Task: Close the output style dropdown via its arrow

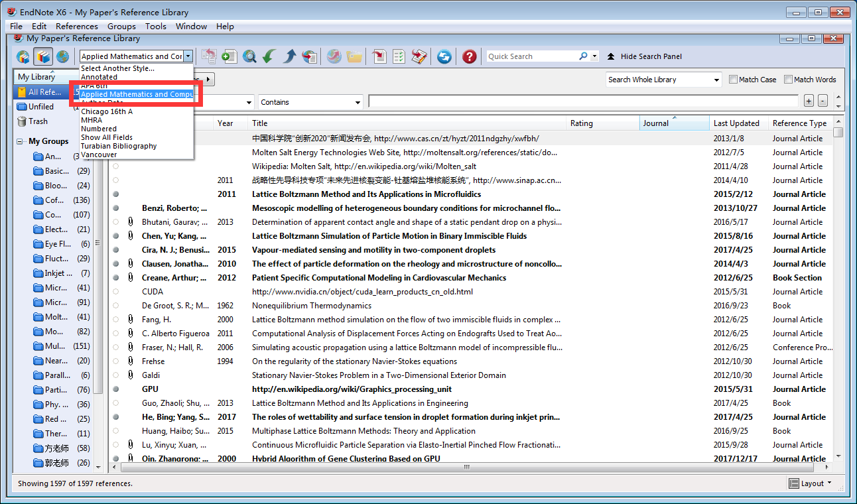Action: [x=188, y=56]
